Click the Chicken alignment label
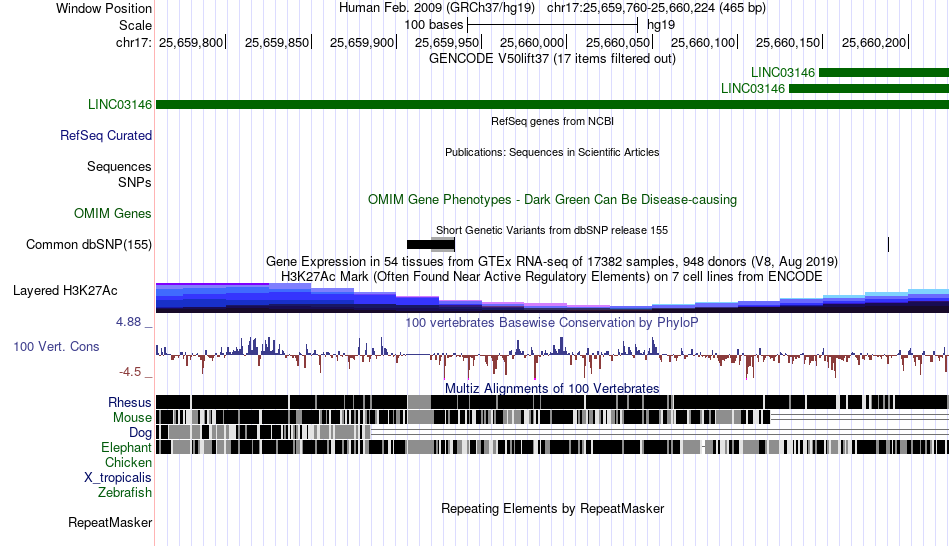Screen dimensions: 950x546 128,463
